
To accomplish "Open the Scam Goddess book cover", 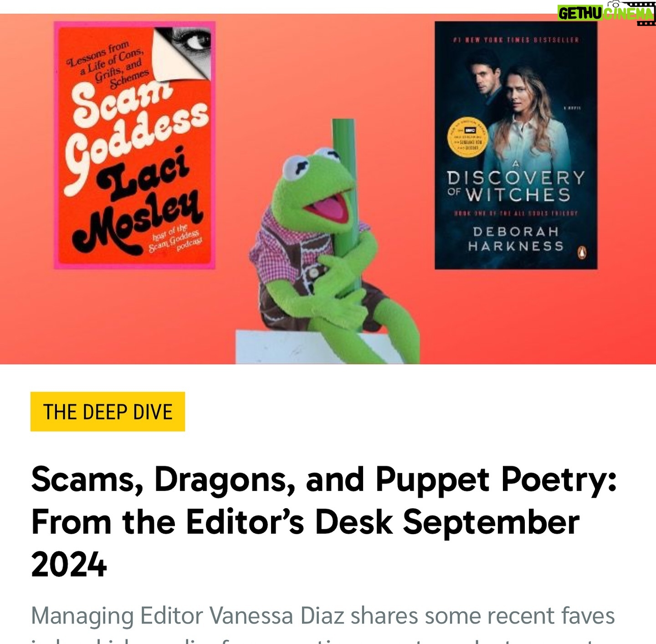I will coord(134,145).
